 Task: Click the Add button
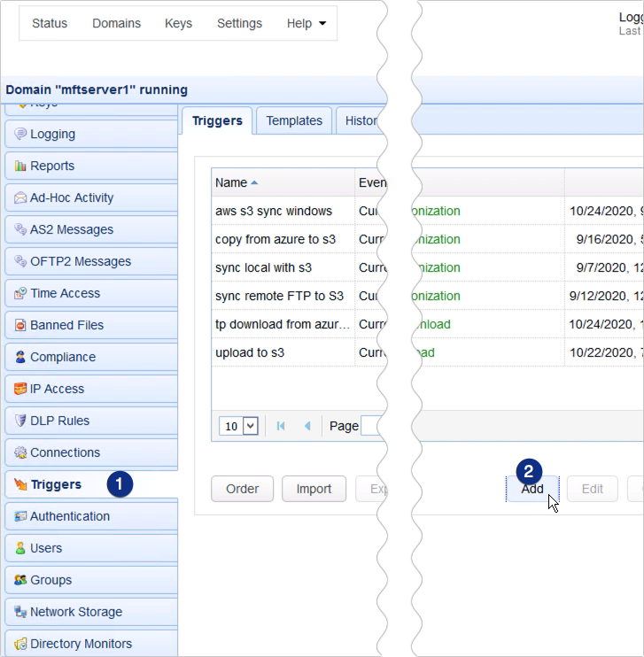[x=532, y=489]
